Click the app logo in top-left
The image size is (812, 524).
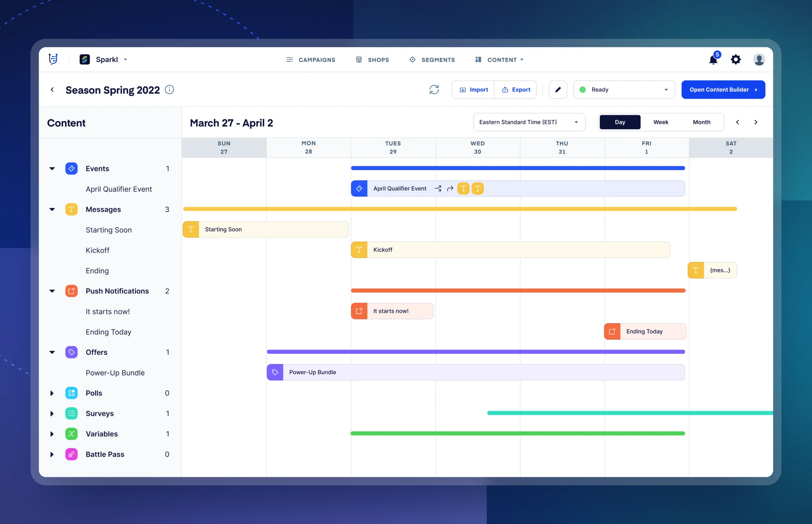click(53, 59)
